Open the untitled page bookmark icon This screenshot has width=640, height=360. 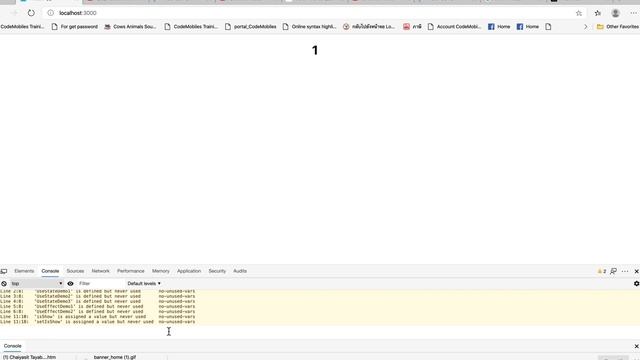click(x=548, y=27)
